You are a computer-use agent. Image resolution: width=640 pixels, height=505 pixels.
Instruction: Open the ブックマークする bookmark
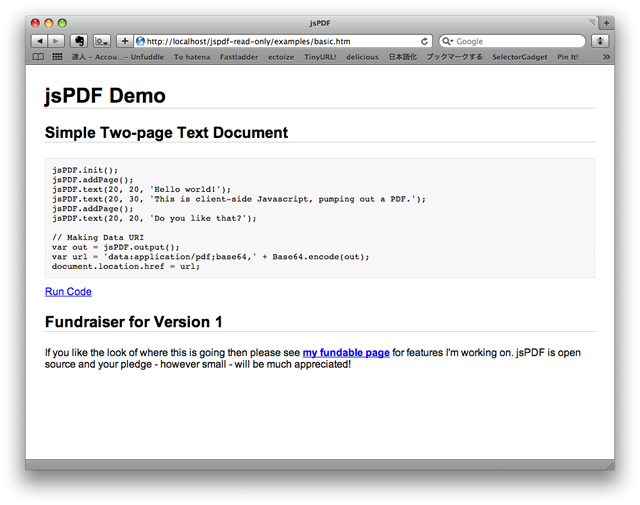click(454, 57)
